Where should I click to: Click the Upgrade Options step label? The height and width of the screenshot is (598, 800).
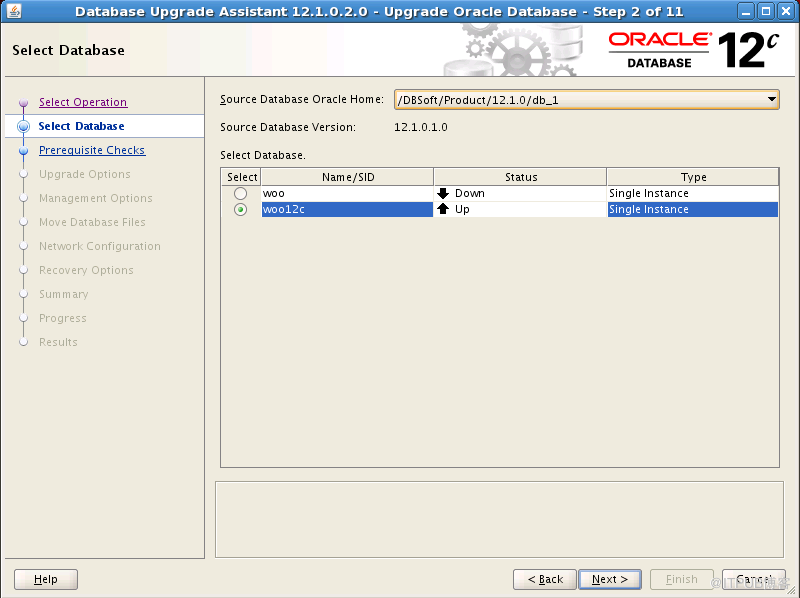[x=85, y=174]
